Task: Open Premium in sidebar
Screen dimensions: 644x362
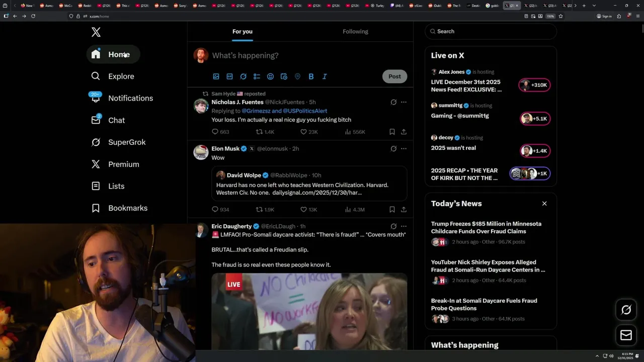Action: [x=115, y=164]
